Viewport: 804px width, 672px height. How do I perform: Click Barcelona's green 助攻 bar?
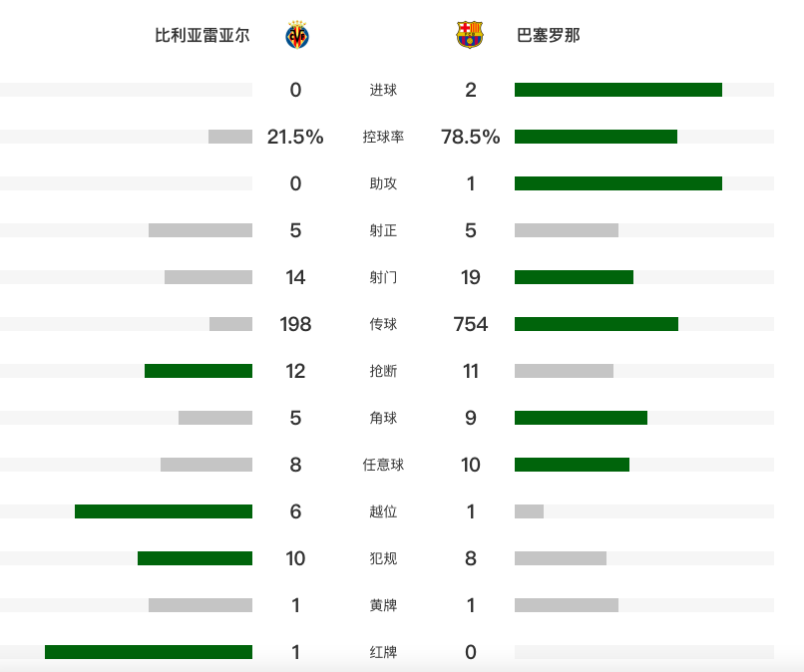point(617,183)
